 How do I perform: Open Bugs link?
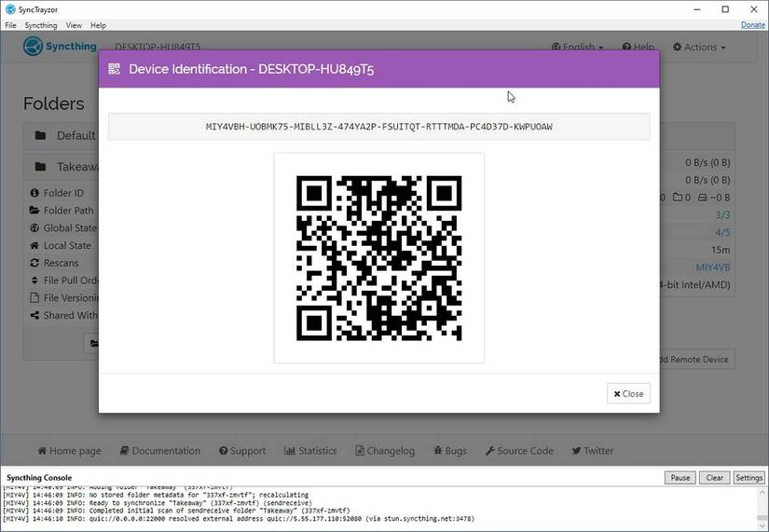449,451
